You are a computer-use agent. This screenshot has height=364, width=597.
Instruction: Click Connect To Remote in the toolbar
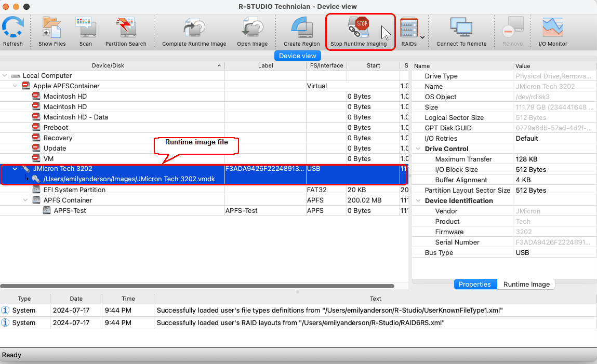click(x=461, y=28)
